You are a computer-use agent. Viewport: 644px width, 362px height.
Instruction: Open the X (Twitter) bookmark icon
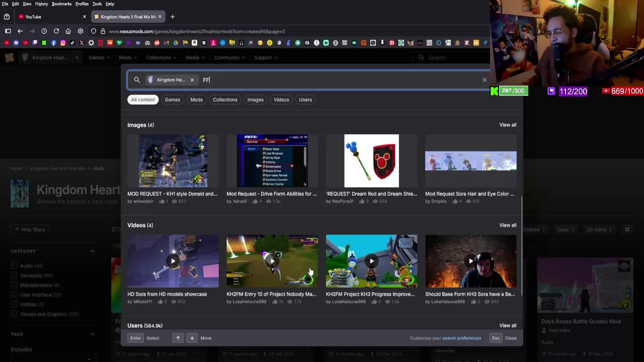(82, 43)
